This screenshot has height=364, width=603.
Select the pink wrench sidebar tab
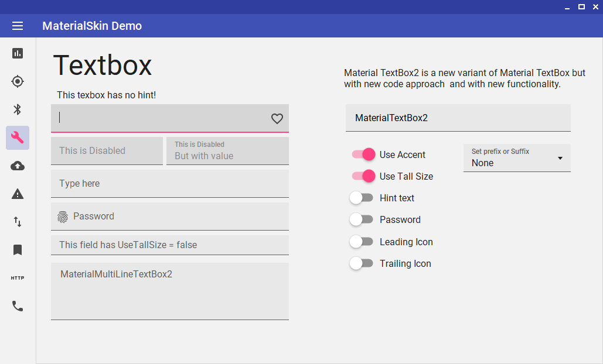(18, 138)
